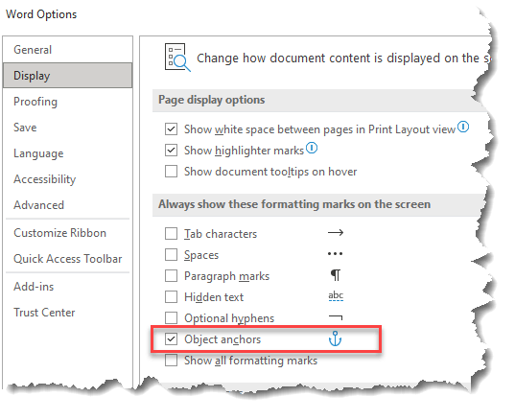Enable Show document tooltips on hover
Viewport: 515px width, 420px height.
(x=171, y=171)
